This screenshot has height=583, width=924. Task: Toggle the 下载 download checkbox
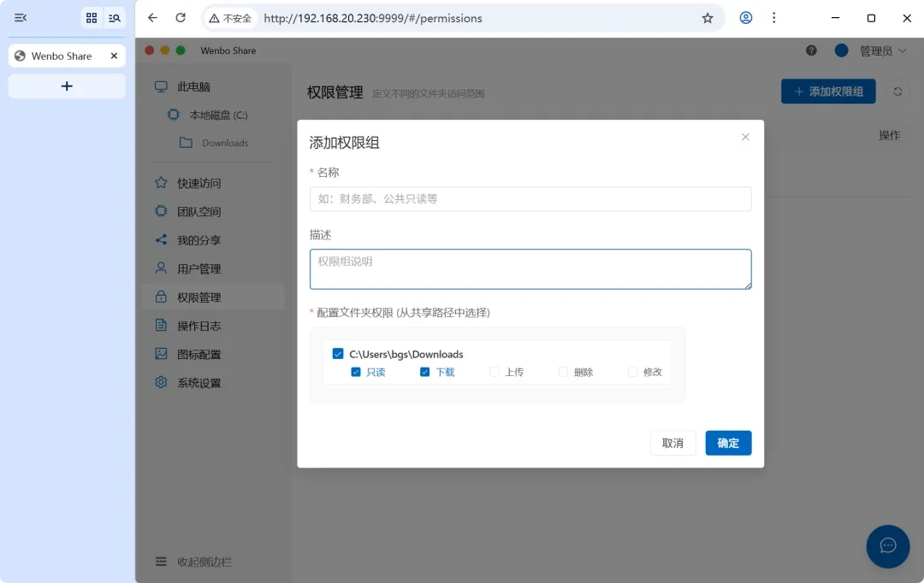(x=424, y=372)
